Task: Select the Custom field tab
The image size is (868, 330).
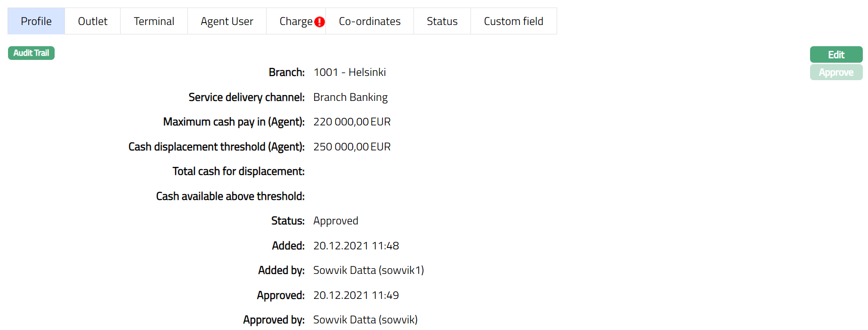Action: [x=513, y=21]
